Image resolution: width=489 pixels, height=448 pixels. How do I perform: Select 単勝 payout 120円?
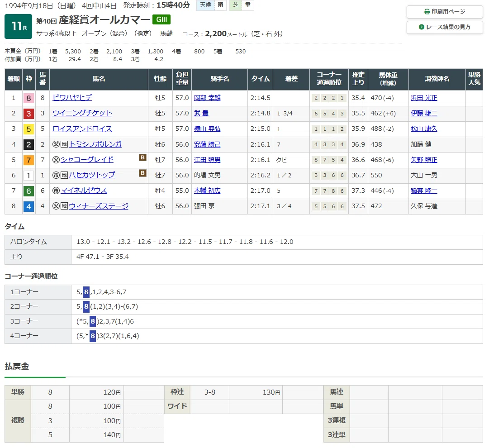point(112,392)
